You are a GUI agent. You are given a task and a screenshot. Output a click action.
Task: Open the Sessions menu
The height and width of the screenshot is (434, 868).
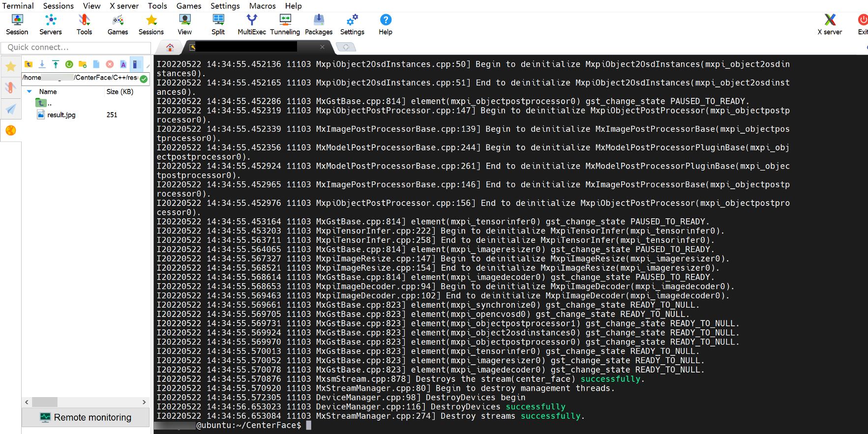58,6
